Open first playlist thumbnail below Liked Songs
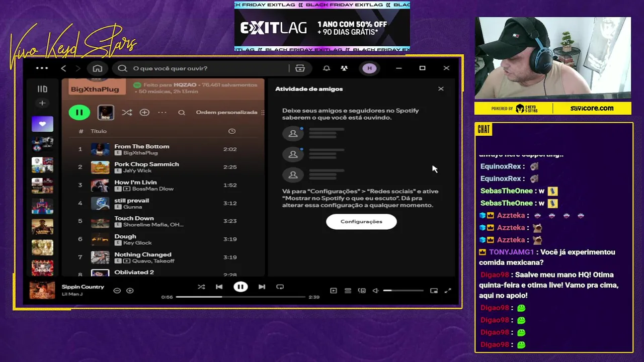Image resolution: width=644 pixels, height=362 pixels. coord(42,144)
